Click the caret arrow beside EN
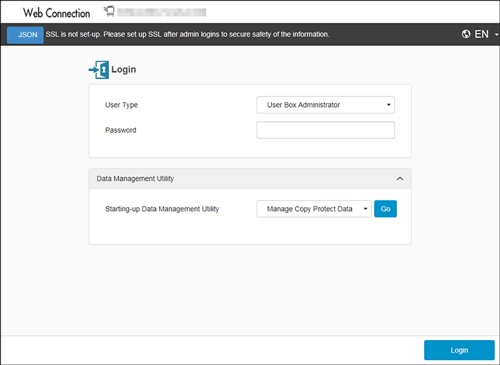 click(496, 34)
